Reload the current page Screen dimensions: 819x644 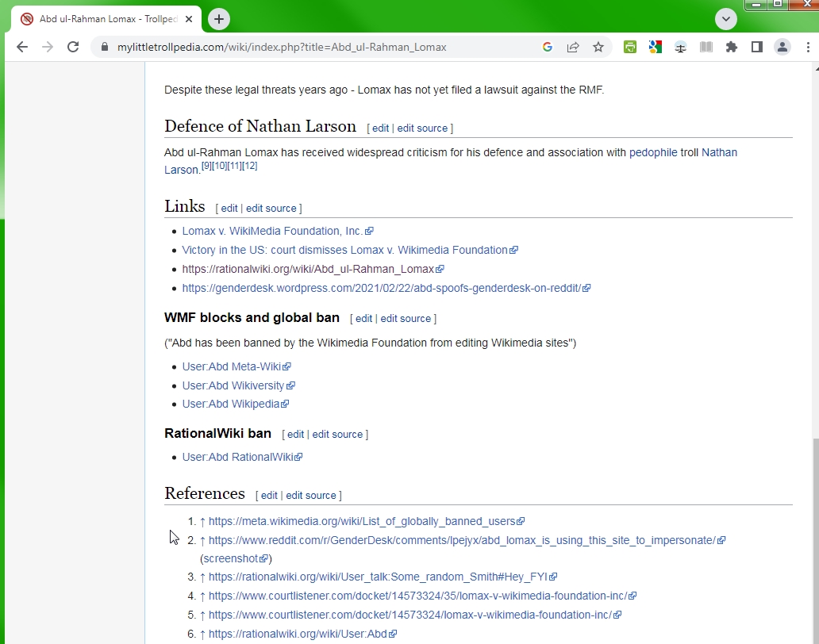pos(73,47)
